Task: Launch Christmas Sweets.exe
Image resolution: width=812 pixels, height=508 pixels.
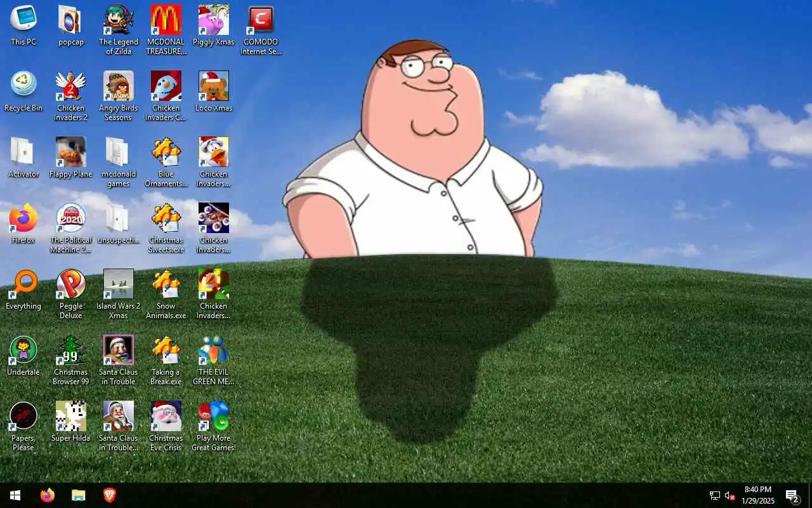Action: 166,228
